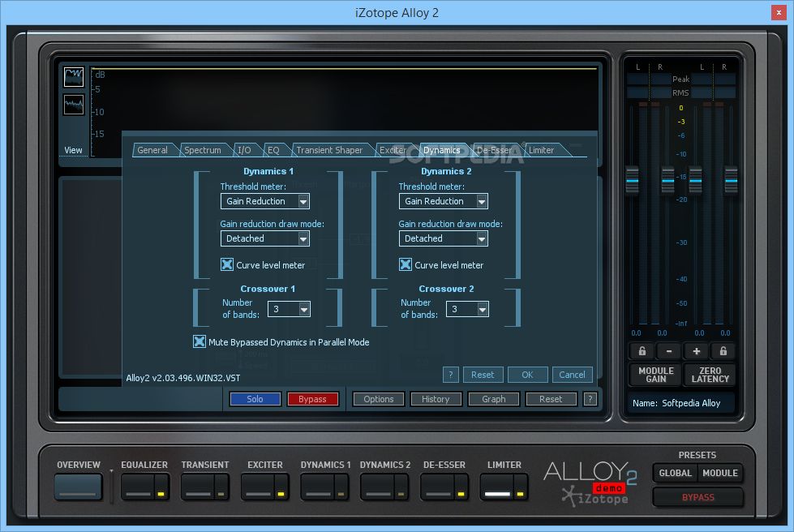Open the Equalizer module panel button
Viewport: 794px width, 532px height.
138,487
